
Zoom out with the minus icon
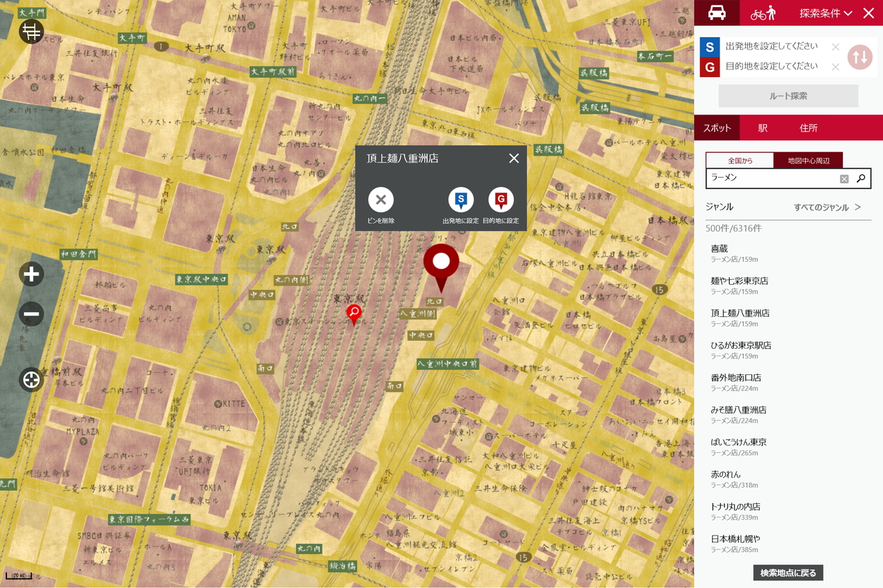(31, 314)
